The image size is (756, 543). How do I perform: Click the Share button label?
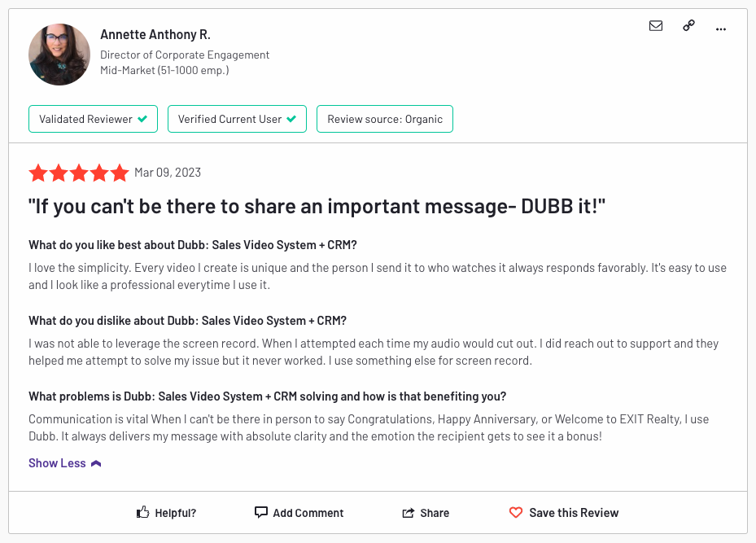435,513
